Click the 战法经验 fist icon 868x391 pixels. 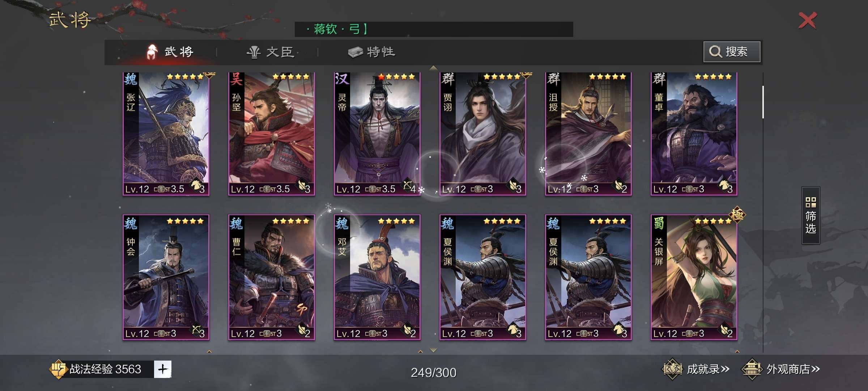point(58,369)
